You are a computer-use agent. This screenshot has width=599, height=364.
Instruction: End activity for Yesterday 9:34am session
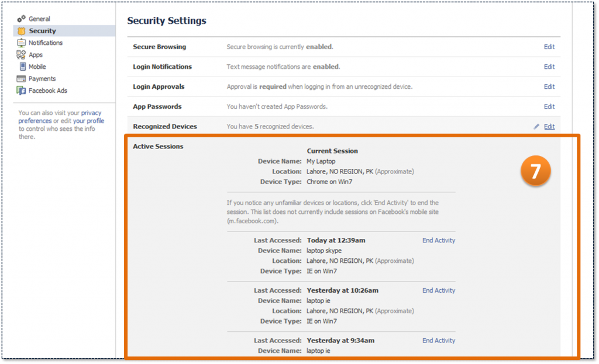coord(439,341)
